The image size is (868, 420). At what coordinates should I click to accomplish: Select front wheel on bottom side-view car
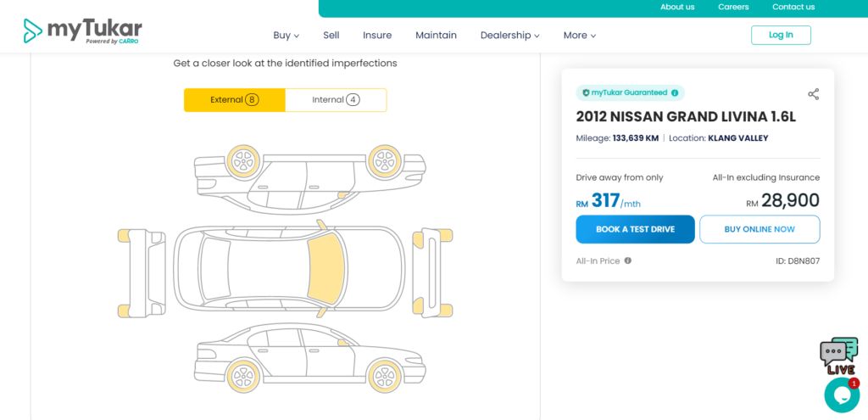point(384,372)
